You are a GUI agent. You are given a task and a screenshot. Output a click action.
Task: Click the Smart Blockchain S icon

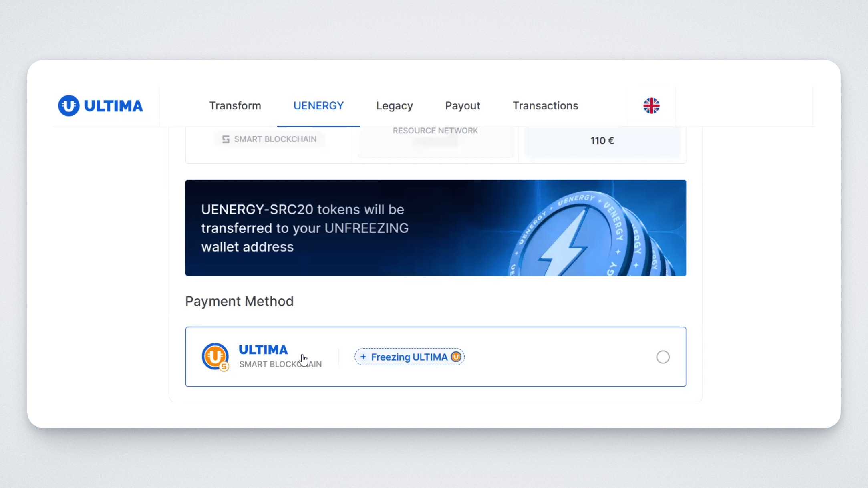tap(226, 139)
